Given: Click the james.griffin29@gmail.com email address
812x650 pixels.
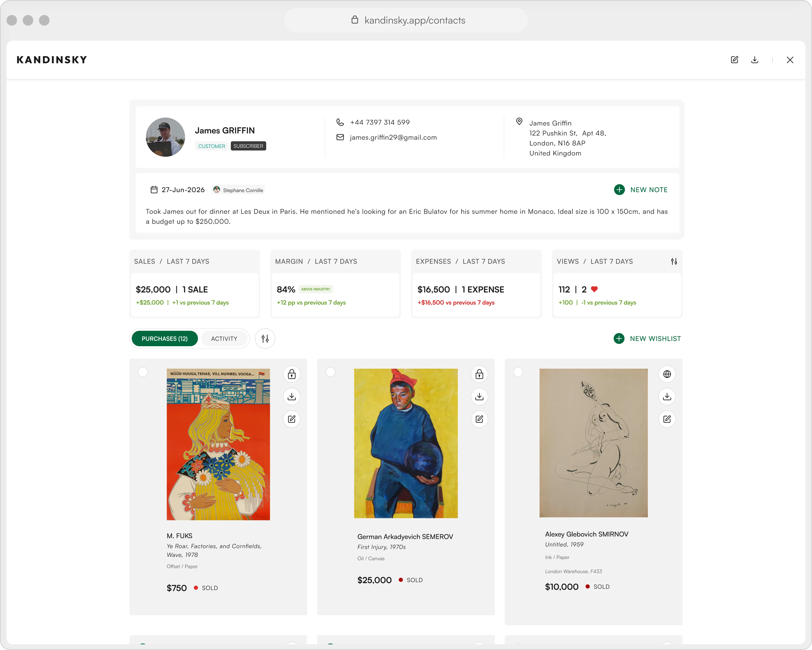Looking at the screenshot, I should click(x=393, y=137).
